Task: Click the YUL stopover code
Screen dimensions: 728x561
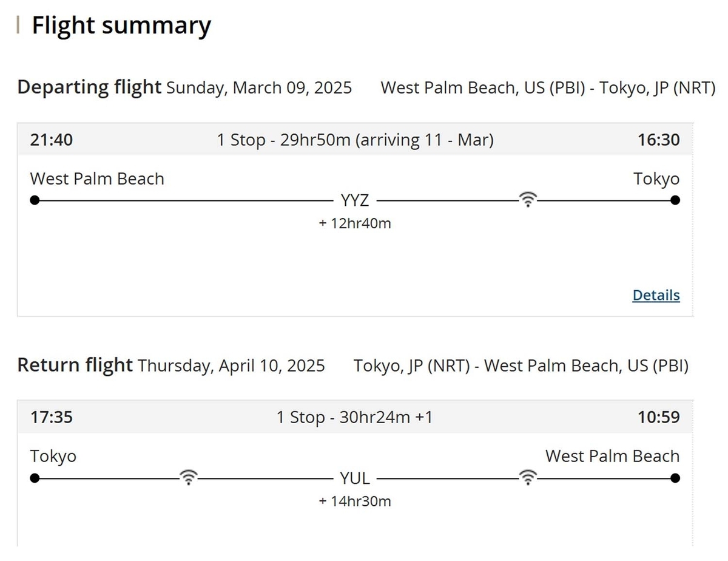Action: pos(355,478)
